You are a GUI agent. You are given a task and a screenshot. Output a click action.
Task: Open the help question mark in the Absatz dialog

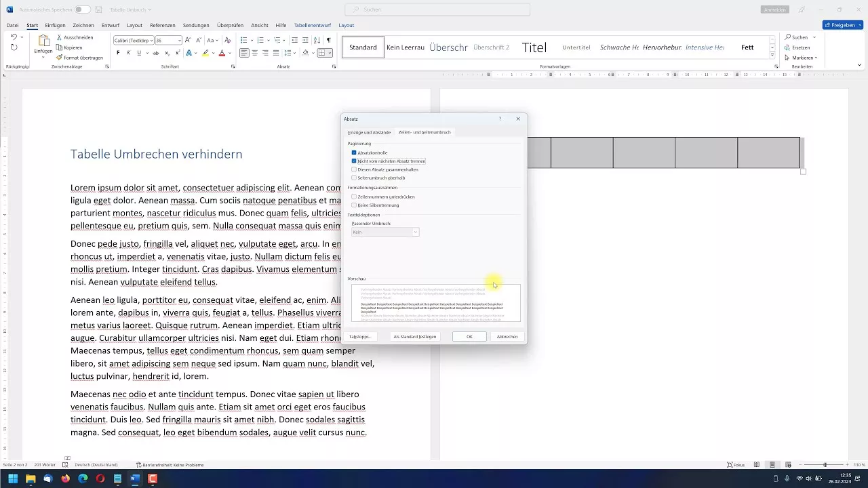tap(500, 119)
